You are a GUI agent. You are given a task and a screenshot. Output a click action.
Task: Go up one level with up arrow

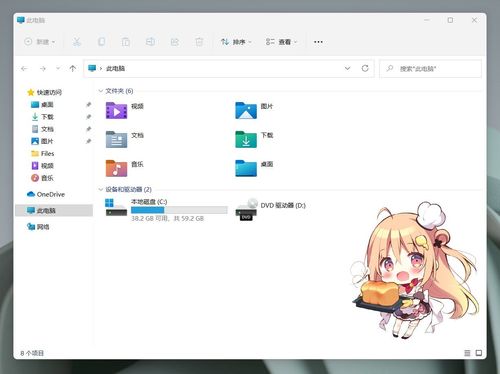73,69
